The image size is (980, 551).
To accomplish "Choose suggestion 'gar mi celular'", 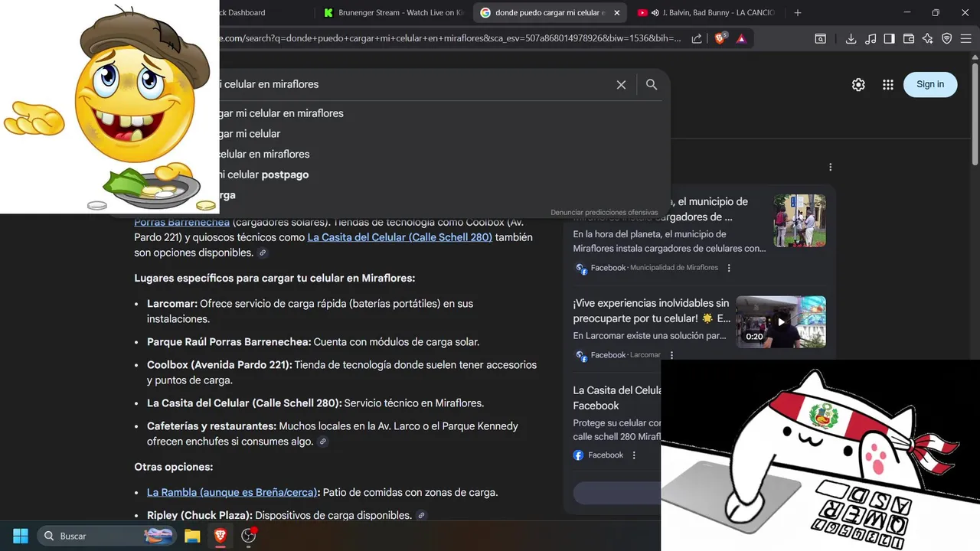I will point(250,134).
